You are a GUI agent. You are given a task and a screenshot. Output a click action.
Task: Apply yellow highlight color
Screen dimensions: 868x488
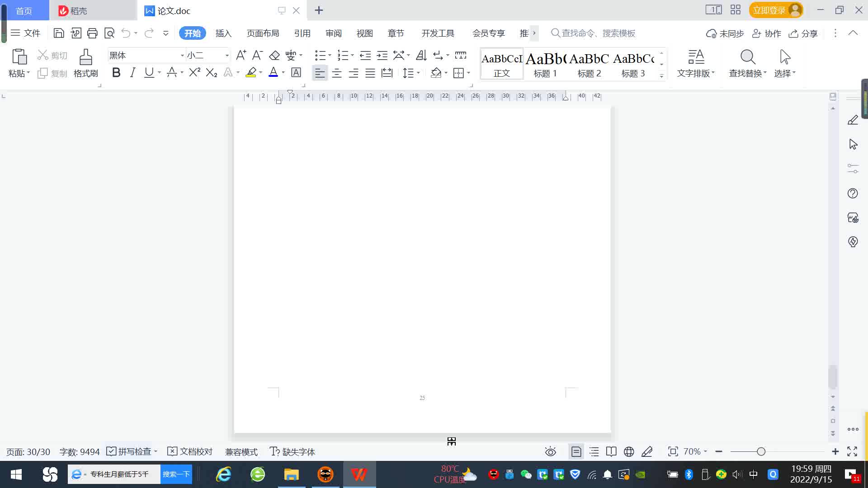[251, 72]
